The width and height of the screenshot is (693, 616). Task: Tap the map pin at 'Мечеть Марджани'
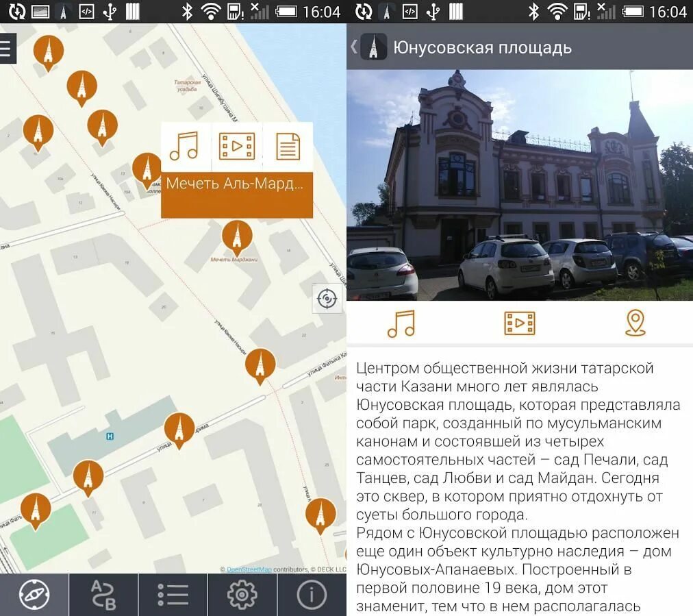tap(238, 238)
